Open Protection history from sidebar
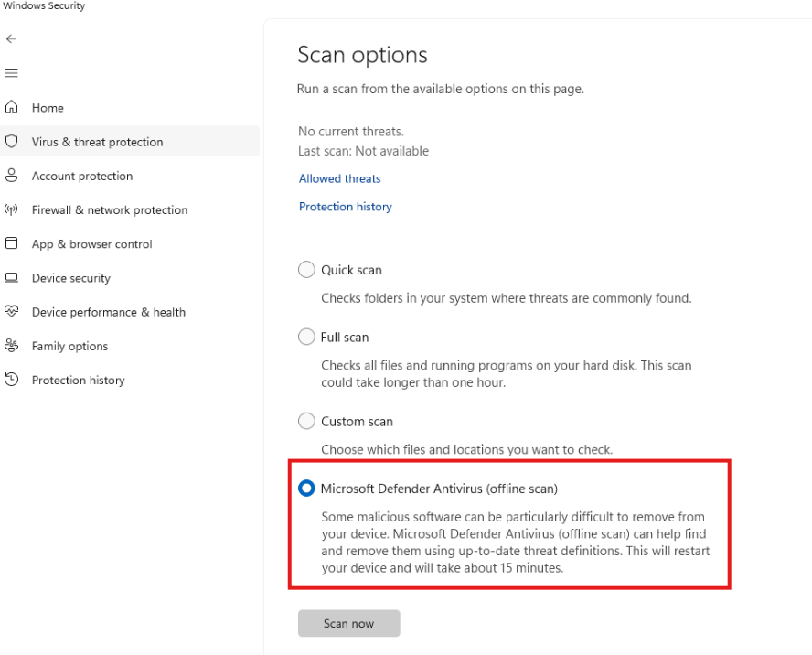The image size is (812, 655). tap(79, 381)
